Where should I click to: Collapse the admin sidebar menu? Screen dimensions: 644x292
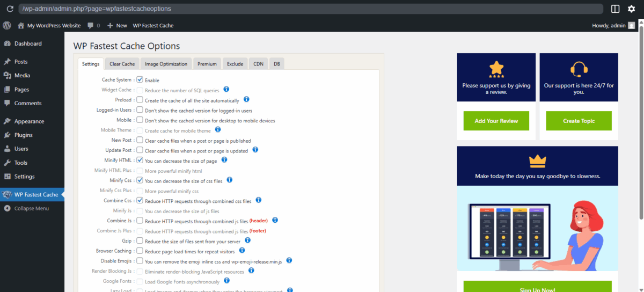point(31,208)
